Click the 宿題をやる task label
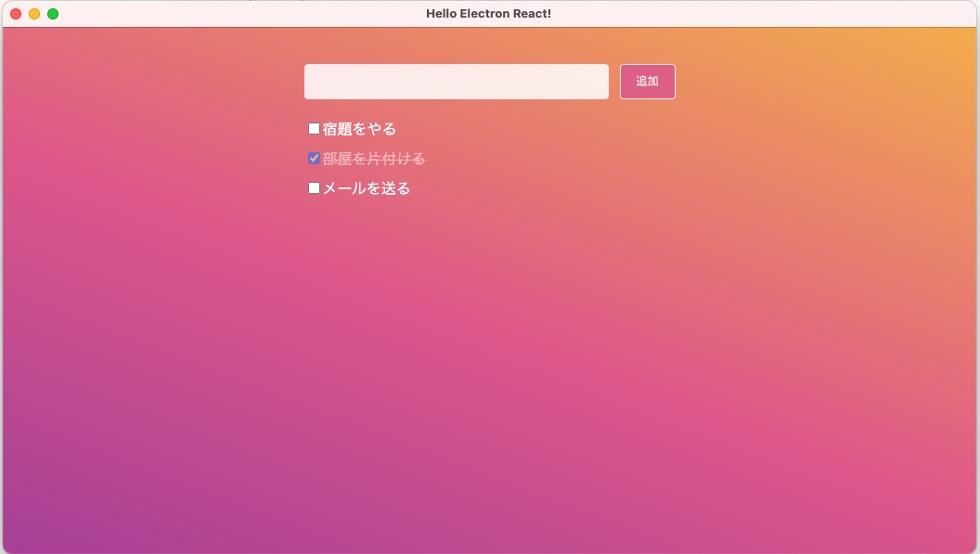This screenshot has height=554, width=980. [358, 128]
